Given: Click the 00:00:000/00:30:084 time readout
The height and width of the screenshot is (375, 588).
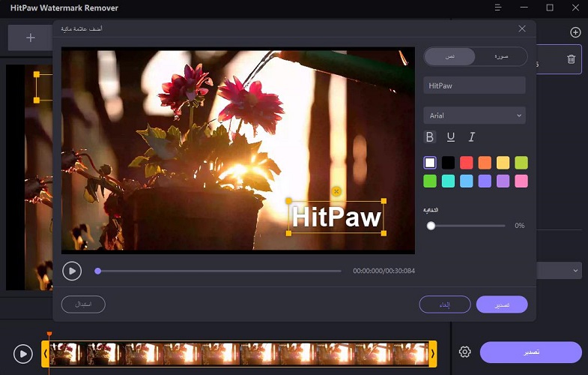Looking at the screenshot, I should tap(384, 271).
